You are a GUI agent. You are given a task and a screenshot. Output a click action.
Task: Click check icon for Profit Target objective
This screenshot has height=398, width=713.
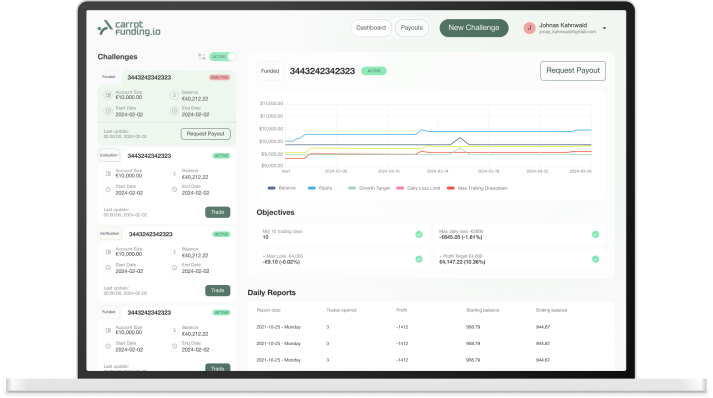pyautogui.click(x=595, y=259)
